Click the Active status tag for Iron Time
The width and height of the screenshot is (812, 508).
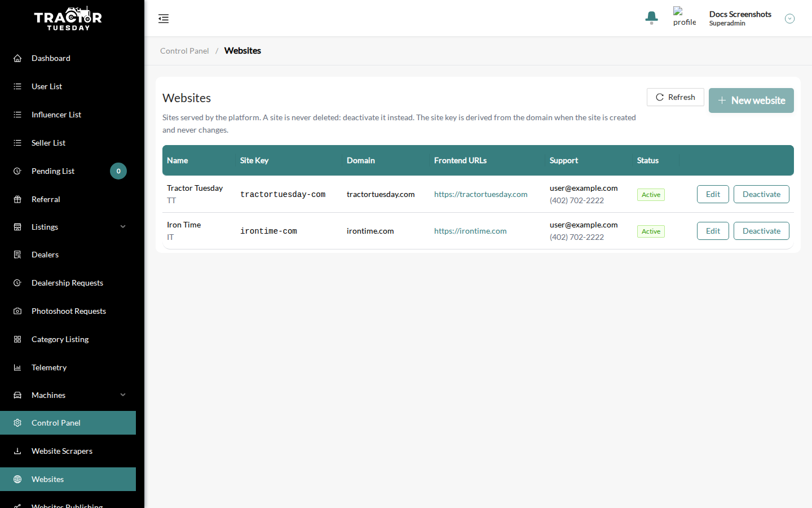coord(651,231)
